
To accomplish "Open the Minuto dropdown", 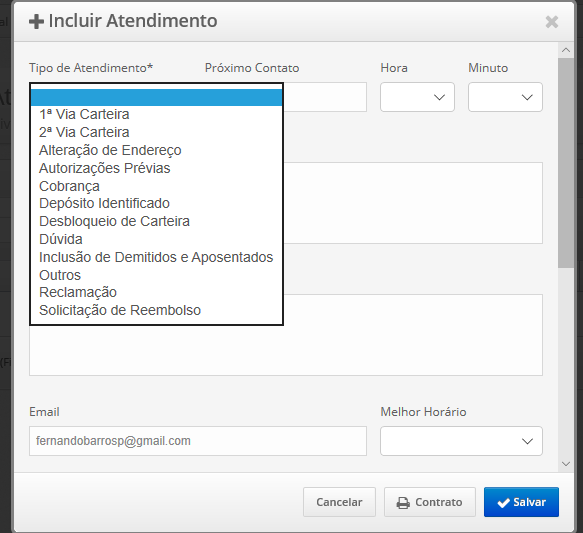I will click(x=505, y=97).
